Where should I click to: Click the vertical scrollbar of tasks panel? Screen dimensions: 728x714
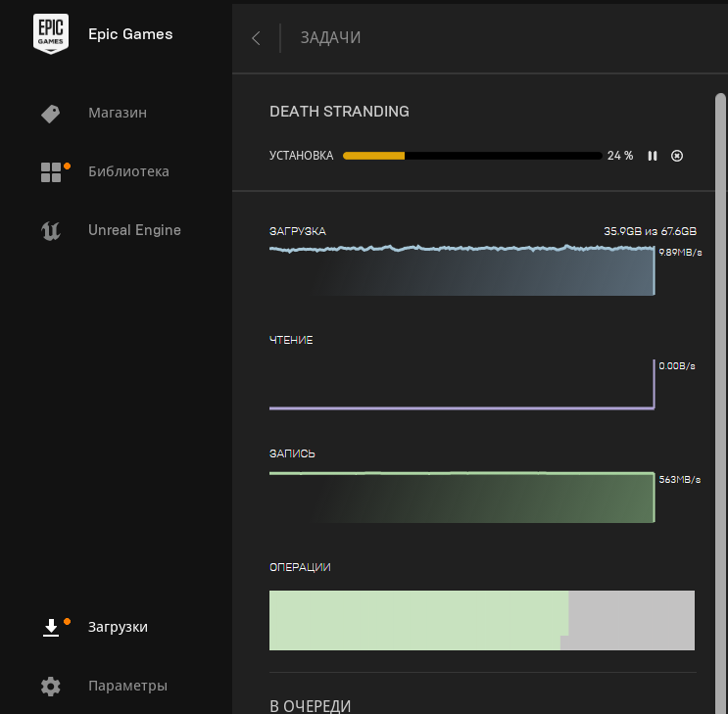720,403
